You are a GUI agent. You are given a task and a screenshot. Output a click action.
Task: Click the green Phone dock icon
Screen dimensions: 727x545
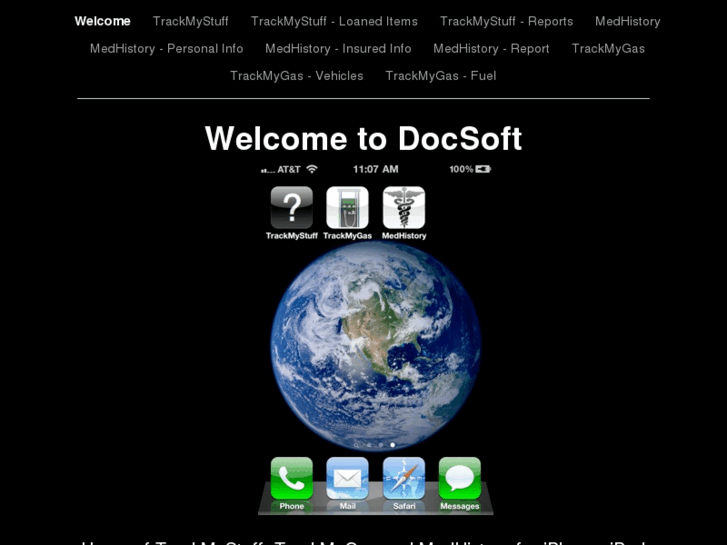pos(292,479)
